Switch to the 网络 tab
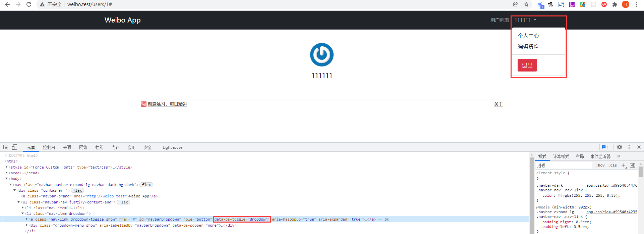 click(x=83, y=147)
